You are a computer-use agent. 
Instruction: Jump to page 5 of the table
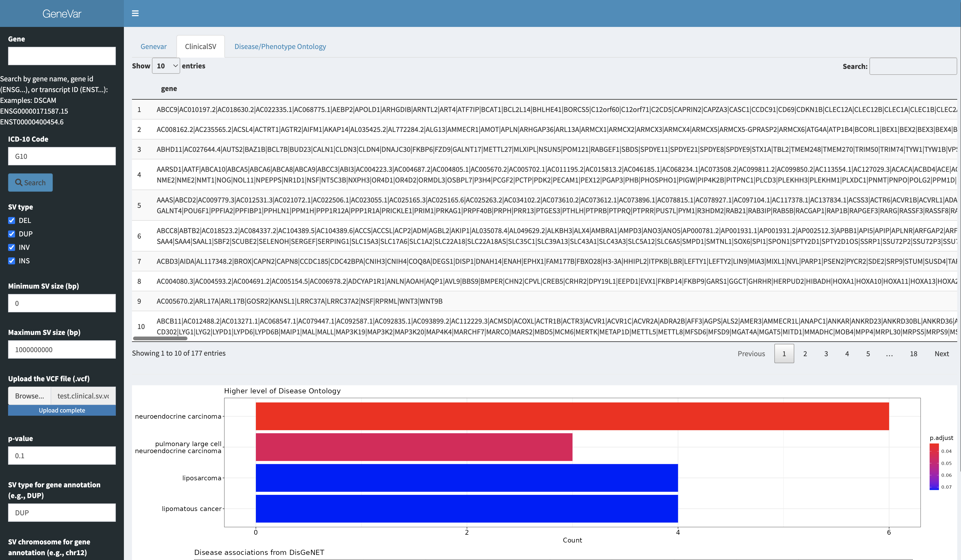868,354
